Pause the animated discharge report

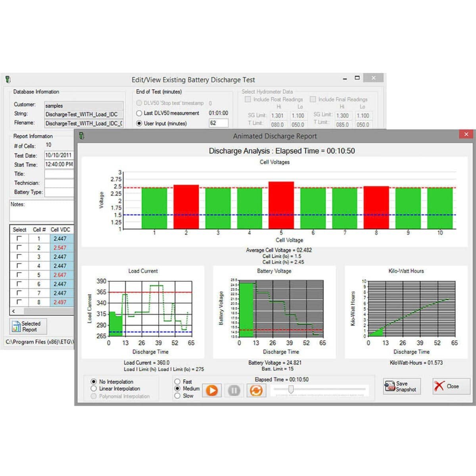tap(234, 390)
